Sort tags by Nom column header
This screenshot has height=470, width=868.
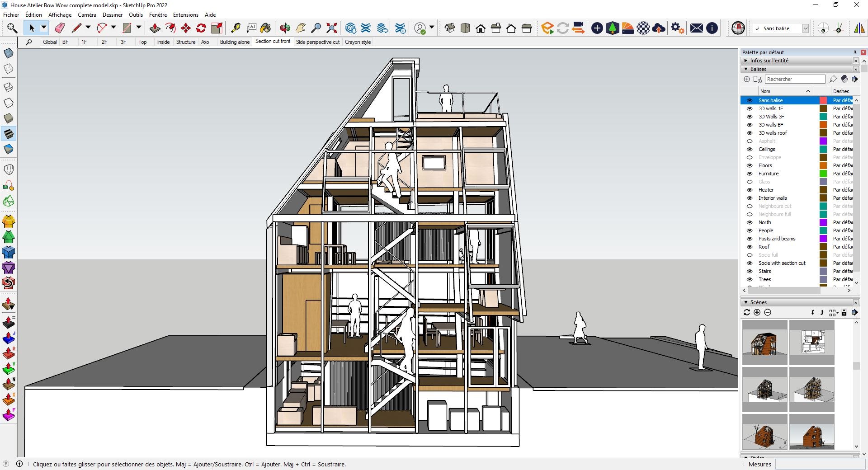786,91
